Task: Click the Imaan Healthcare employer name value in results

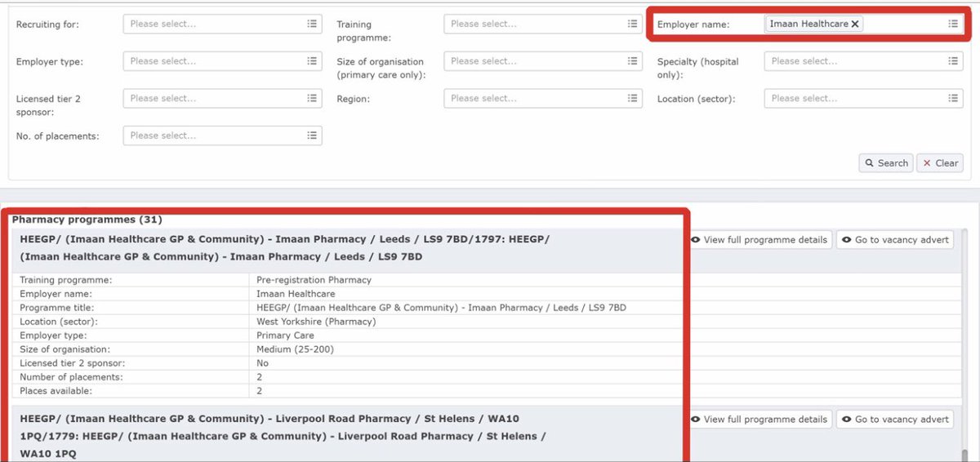Action: coord(296,294)
